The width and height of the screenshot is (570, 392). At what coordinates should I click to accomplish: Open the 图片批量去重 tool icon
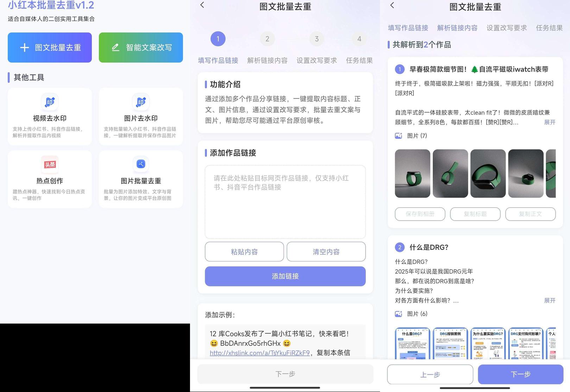pos(141,164)
